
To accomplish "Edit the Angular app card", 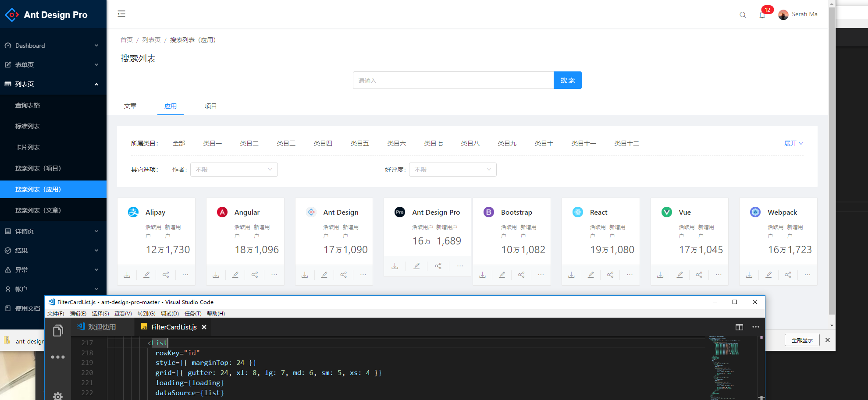I will [x=235, y=275].
